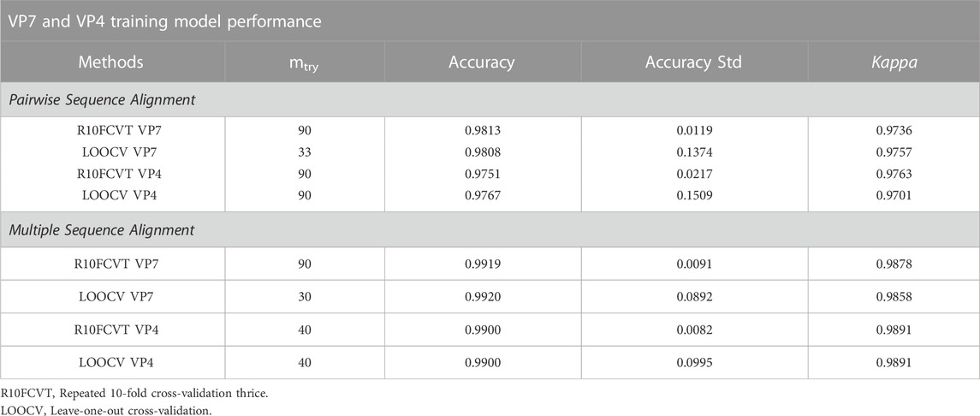Viewport: 980px width, 416px height.
Task: Click the Kappa column header
Action: (x=894, y=62)
